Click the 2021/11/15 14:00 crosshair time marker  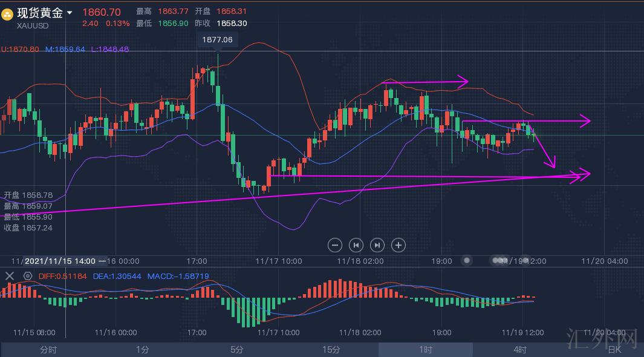click(x=60, y=261)
